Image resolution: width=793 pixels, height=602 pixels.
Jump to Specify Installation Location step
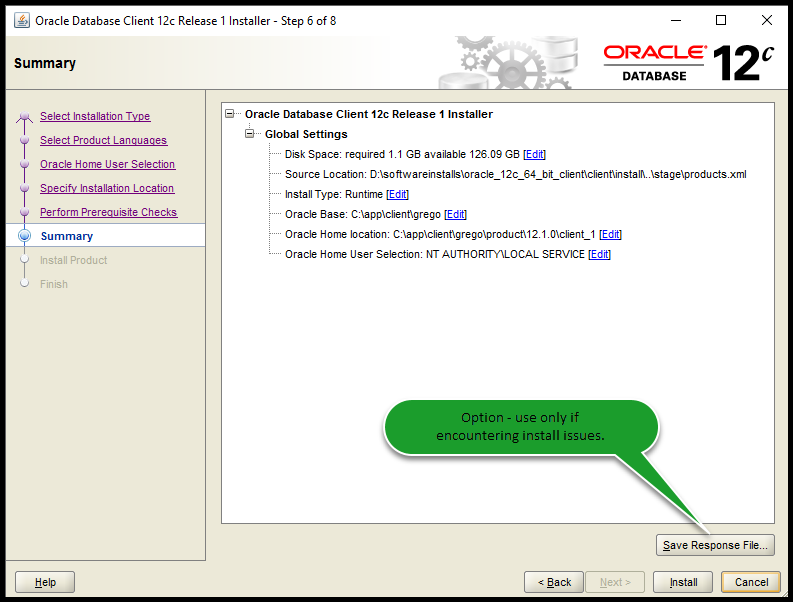[107, 188]
